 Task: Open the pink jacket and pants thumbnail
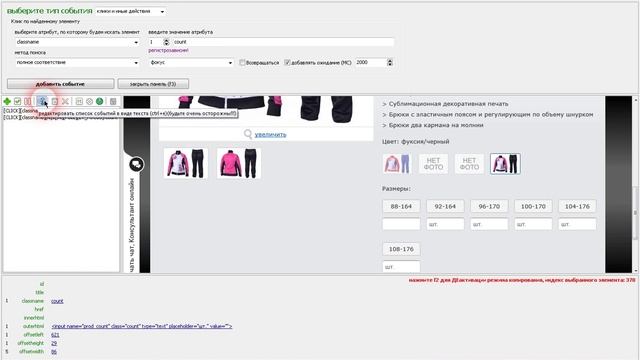tap(239, 163)
